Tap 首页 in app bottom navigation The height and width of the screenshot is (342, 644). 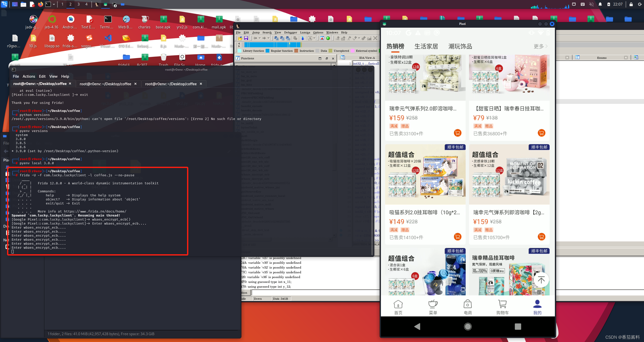point(398,307)
